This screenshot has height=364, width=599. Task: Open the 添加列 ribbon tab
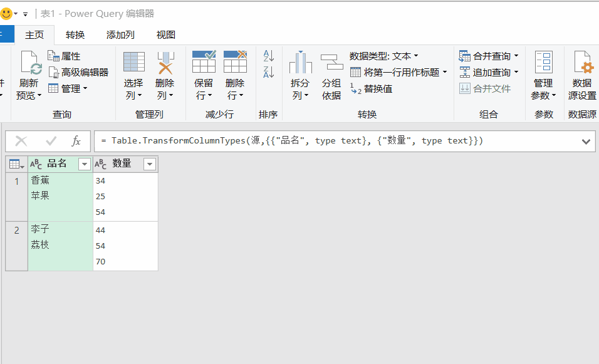[x=120, y=34]
